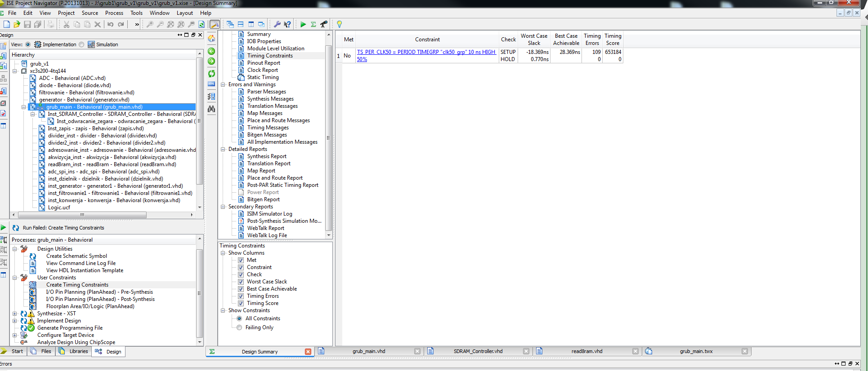Uncheck the Best Case Achievable checkbox
Viewport: 868px width, 371px height.
pos(241,289)
